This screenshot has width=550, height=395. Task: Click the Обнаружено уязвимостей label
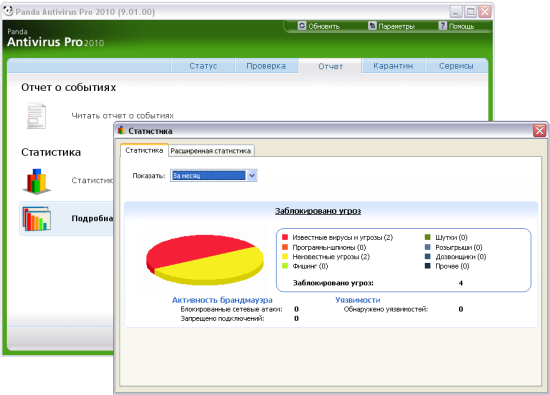click(x=386, y=309)
